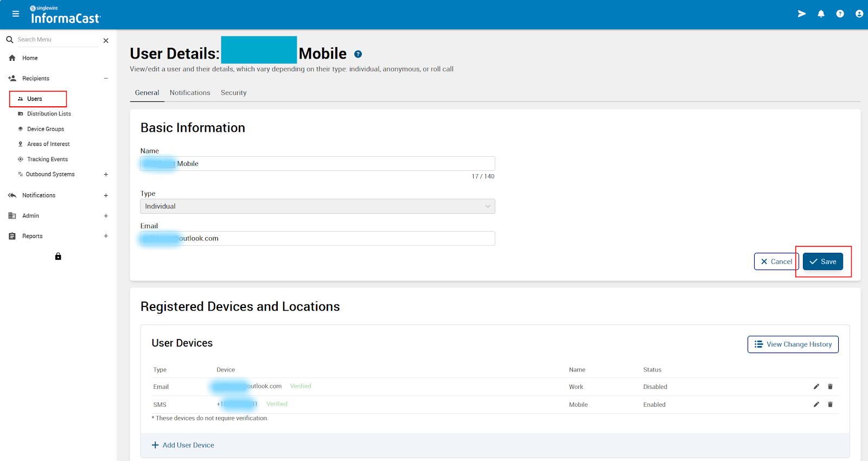868x461 pixels.
Task: Click the Distribution Lists icon
Action: pos(21,114)
